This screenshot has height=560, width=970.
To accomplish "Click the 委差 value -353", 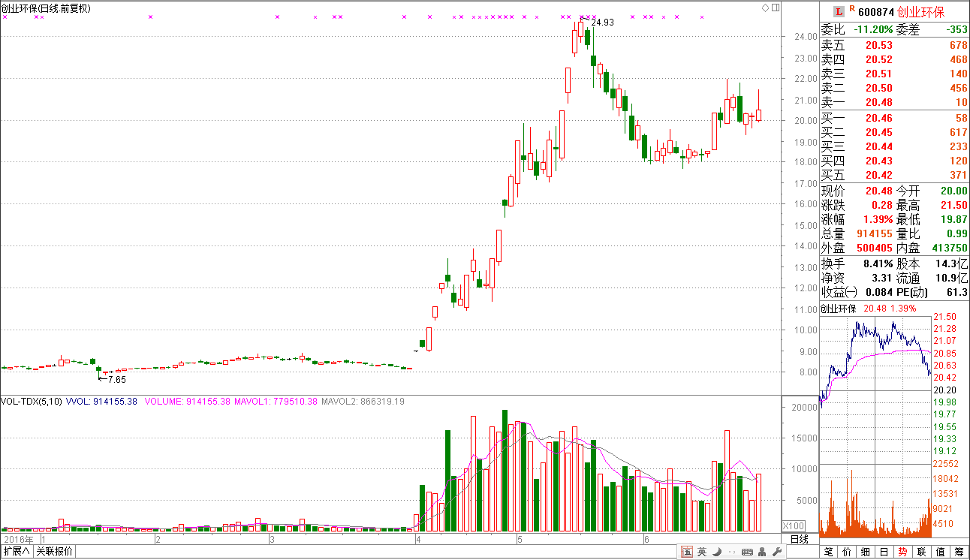I will [x=957, y=29].
